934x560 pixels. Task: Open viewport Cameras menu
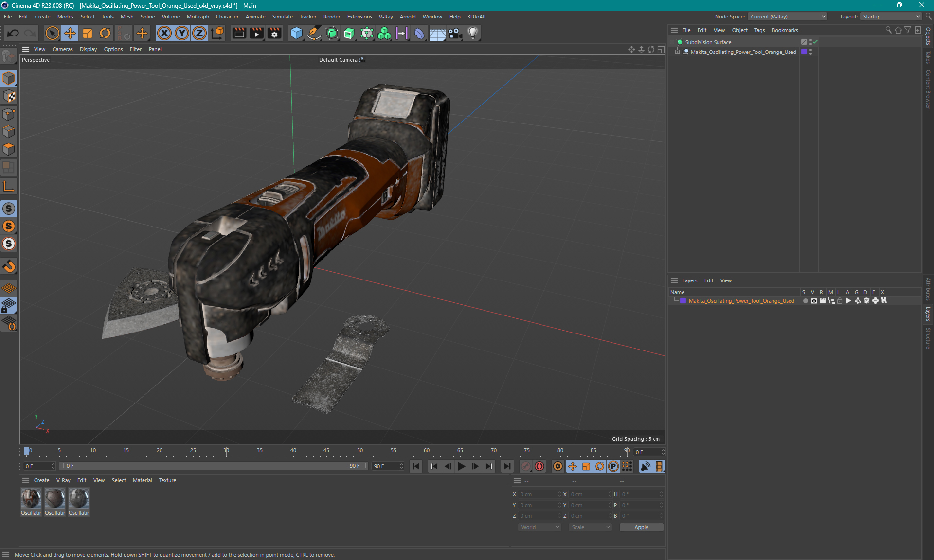click(62, 49)
